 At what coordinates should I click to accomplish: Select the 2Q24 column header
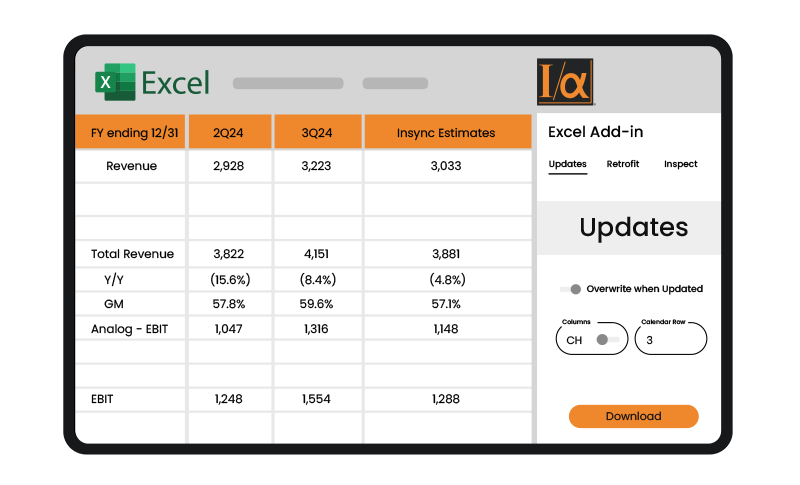click(x=230, y=133)
